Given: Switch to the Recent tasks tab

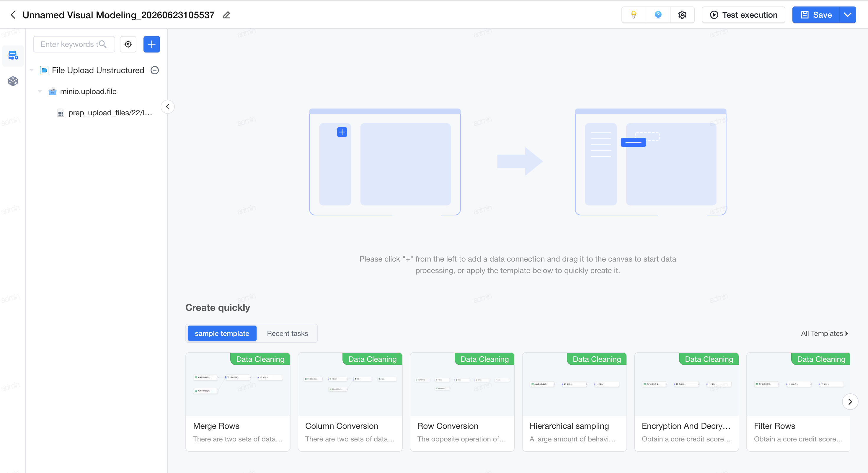Looking at the screenshot, I should click(288, 333).
